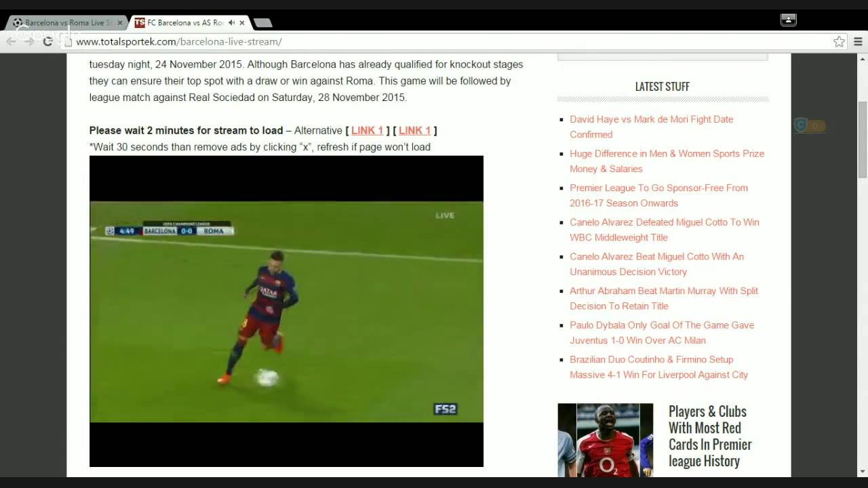868x488 pixels.
Task: Click the red-card article thumbnail image
Action: (605, 440)
